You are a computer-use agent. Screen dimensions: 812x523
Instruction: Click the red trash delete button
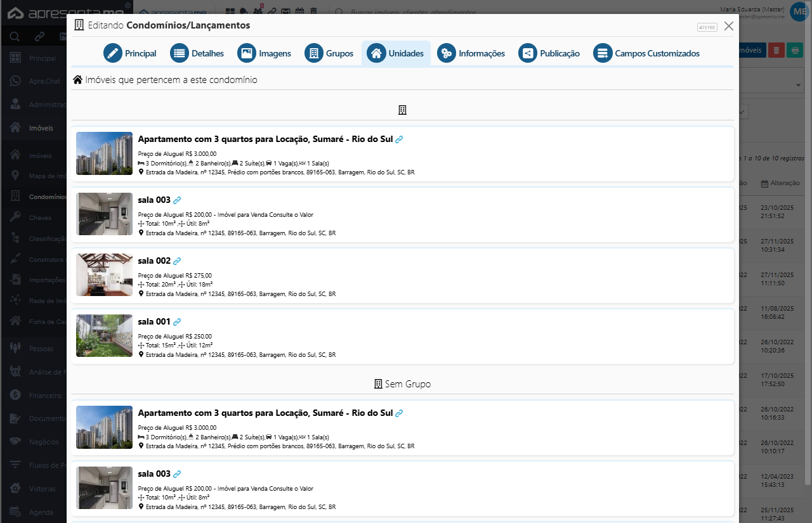tap(776, 50)
